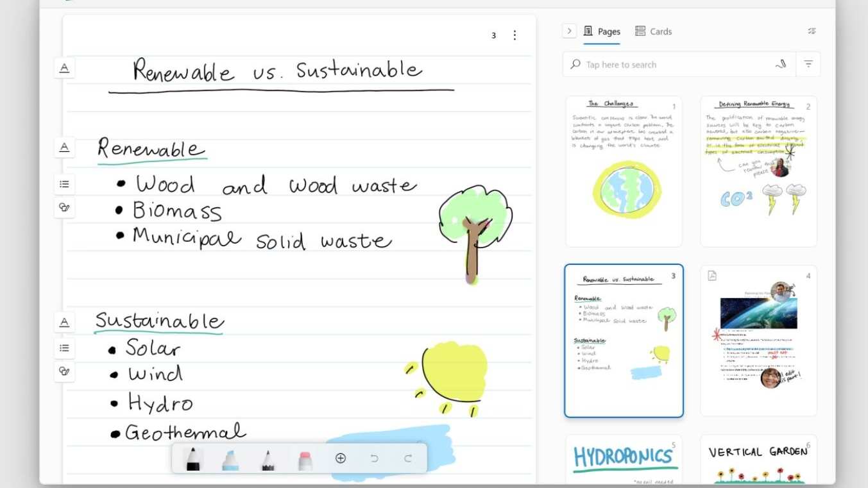
Task: Switch to the Pages tab
Action: [602, 31]
